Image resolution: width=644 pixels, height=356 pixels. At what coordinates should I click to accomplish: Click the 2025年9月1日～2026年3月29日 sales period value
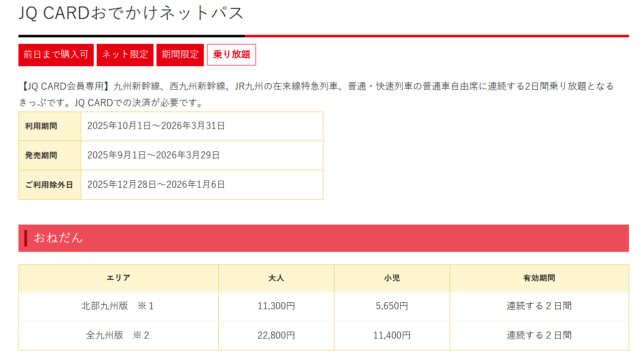click(x=154, y=155)
